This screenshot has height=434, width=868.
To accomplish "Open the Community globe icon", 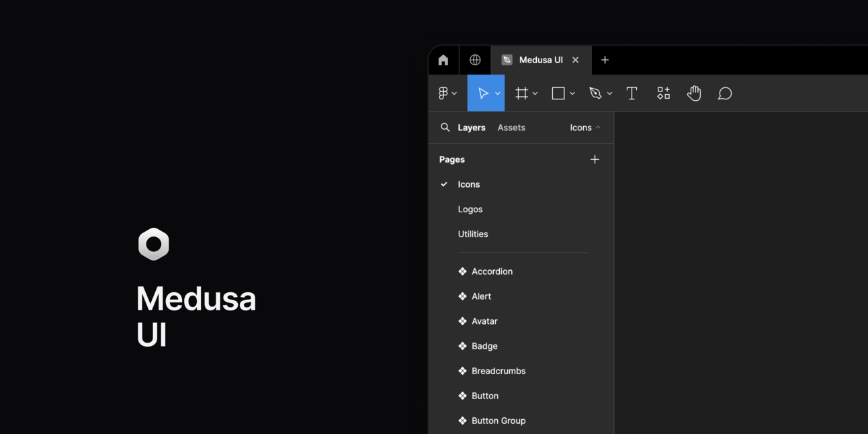I will 475,60.
